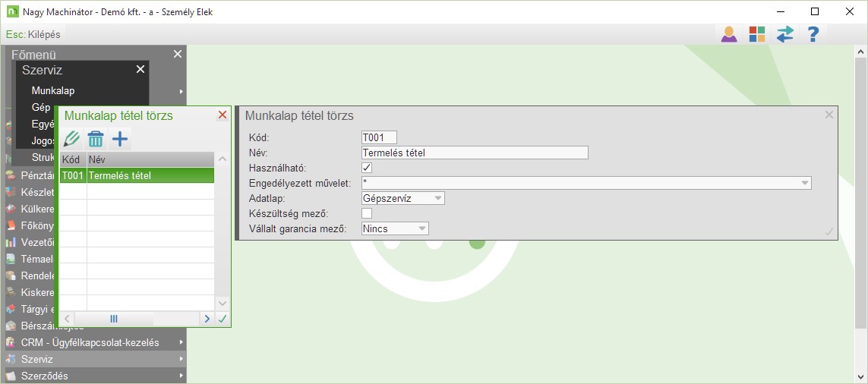Viewport: 868px width, 384px height.
Task: Toggle the Készültség mező checkbox
Action: click(367, 213)
